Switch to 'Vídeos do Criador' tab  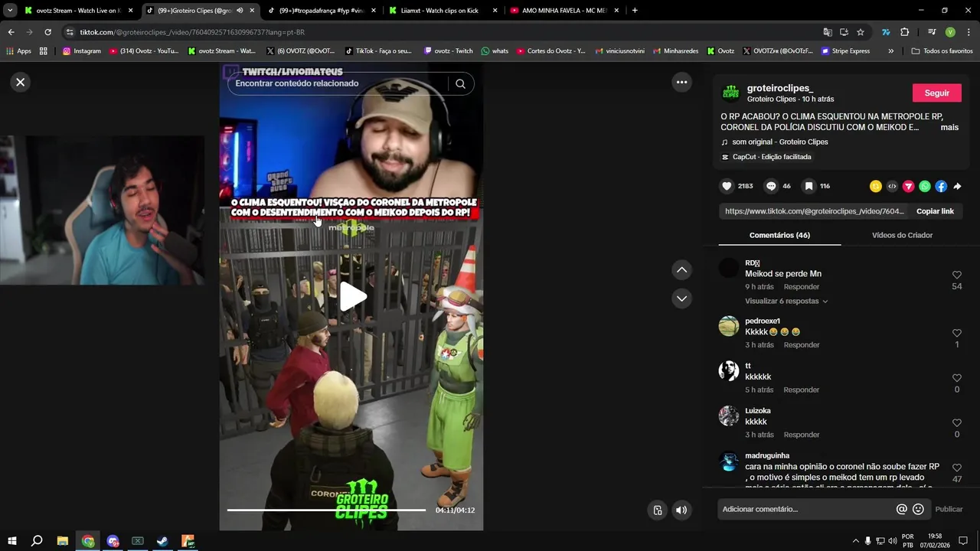coord(902,235)
